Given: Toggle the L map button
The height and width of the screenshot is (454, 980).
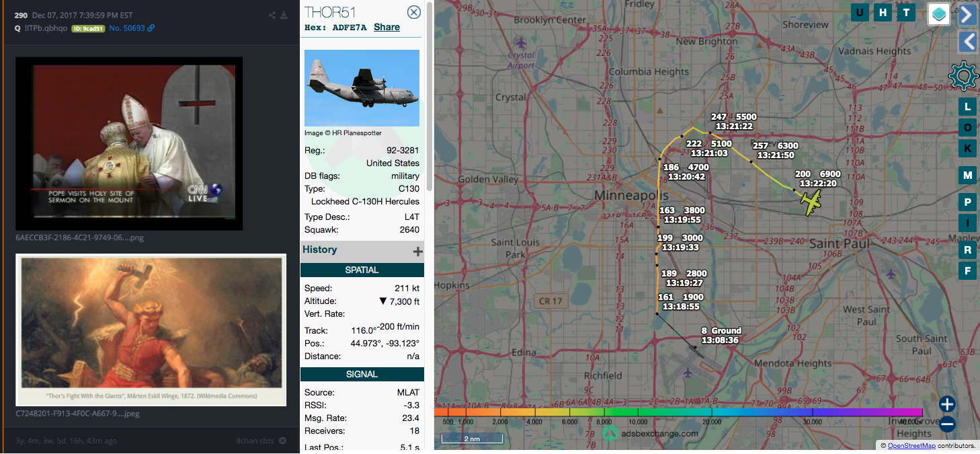Looking at the screenshot, I should [x=967, y=107].
